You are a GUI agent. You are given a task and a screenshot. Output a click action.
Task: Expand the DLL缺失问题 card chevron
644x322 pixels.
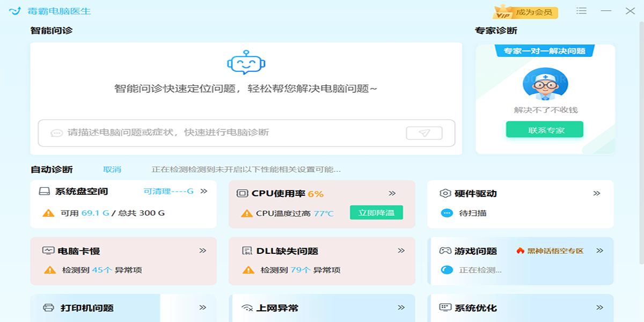coord(401,251)
